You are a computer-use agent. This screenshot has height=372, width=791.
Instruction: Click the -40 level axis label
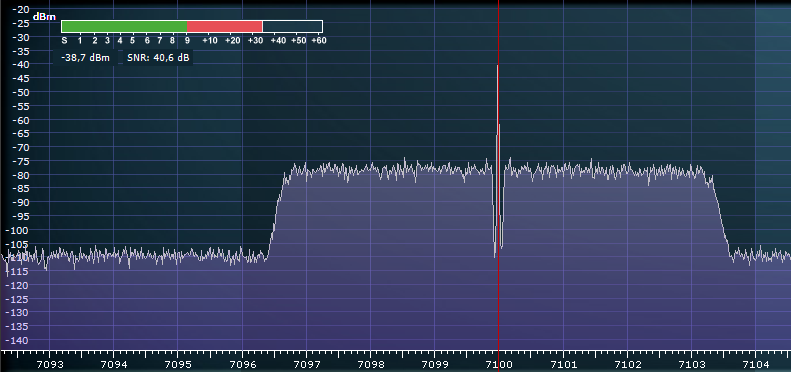pyautogui.click(x=21, y=65)
